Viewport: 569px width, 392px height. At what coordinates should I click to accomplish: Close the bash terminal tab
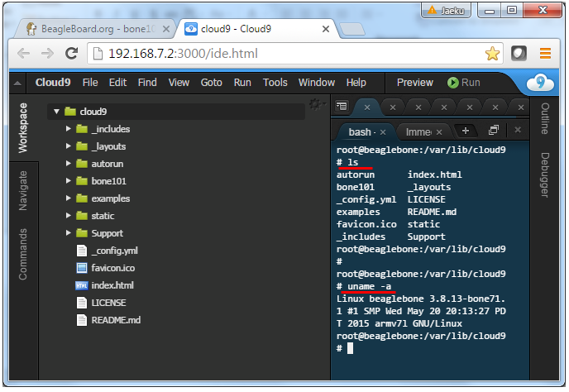point(383,132)
